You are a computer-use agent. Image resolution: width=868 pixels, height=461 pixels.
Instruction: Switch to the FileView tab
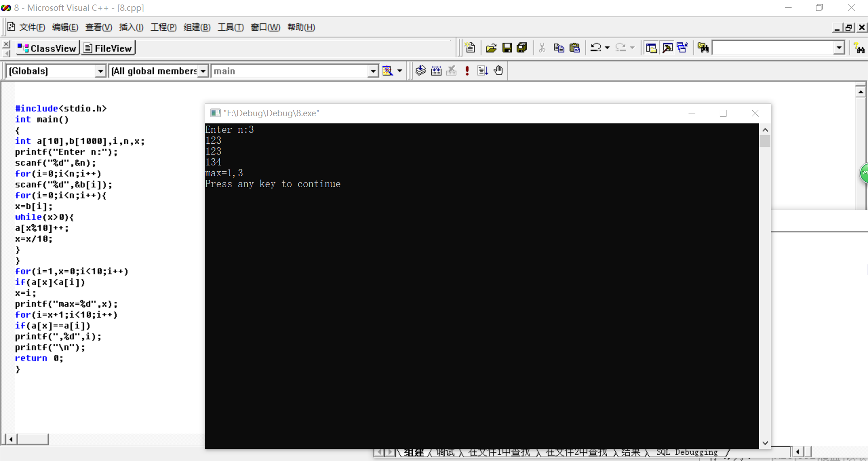(x=108, y=48)
